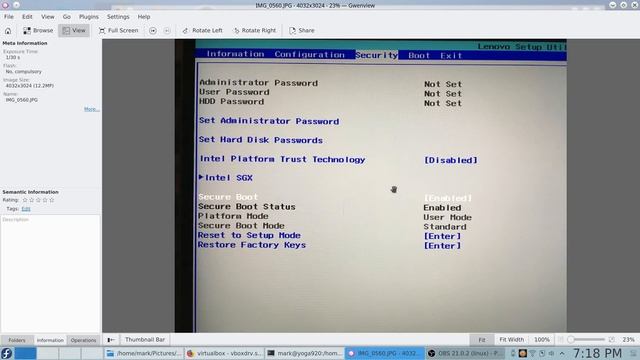Enter Full Screen mode
This screenshot has height=360, width=640.
coord(118,31)
